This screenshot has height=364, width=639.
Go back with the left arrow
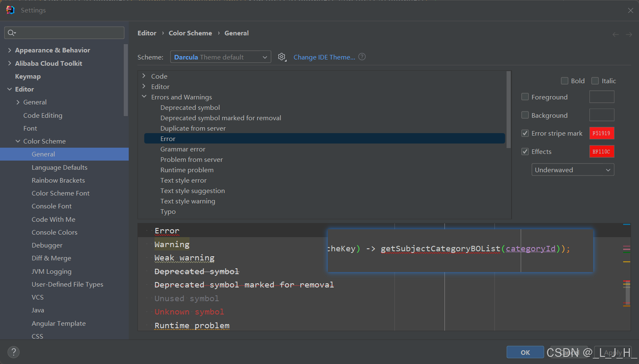point(615,35)
